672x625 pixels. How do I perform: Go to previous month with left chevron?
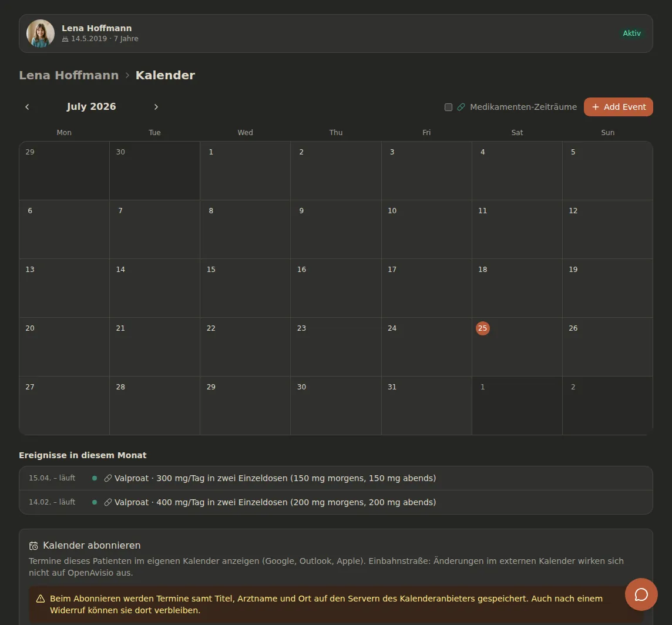click(27, 107)
